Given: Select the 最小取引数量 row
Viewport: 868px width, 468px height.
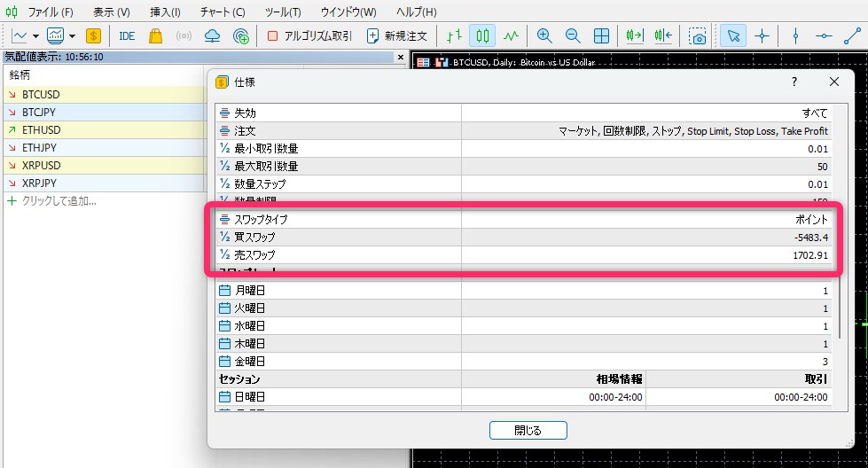Looking at the screenshot, I should pos(524,149).
